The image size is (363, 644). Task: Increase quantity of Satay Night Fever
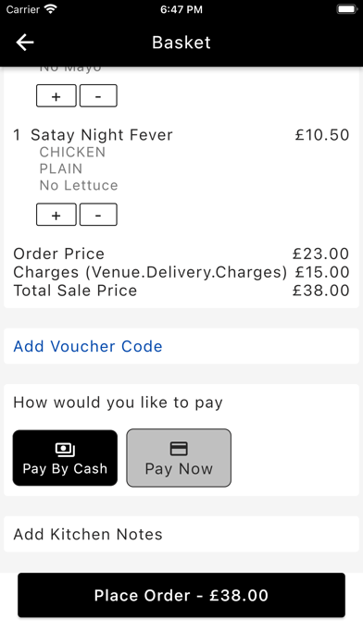tap(56, 215)
